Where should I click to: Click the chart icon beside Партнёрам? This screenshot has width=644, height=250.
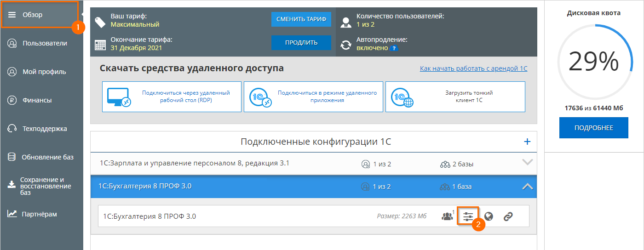12,214
